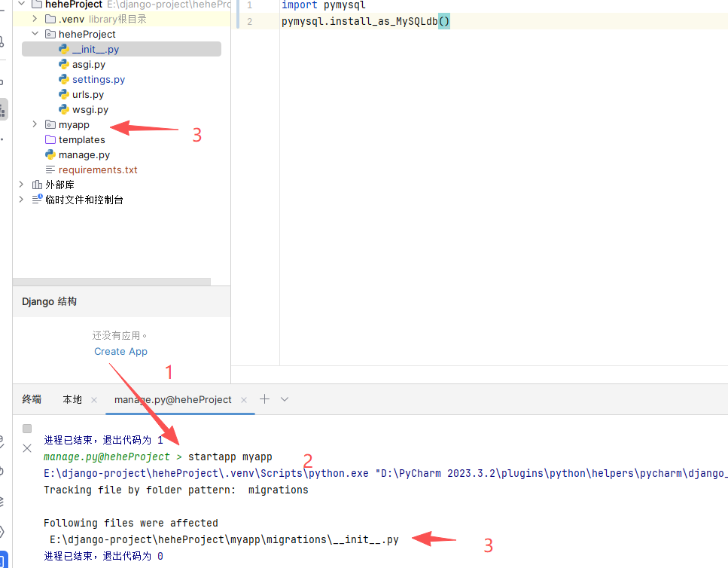Click the python icon of __init__.py
The height and width of the screenshot is (568, 728).
(x=63, y=49)
